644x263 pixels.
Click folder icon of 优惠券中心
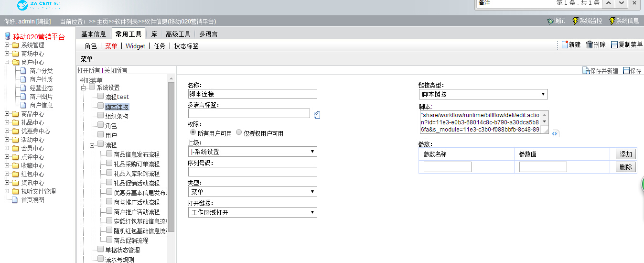tap(15, 131)
